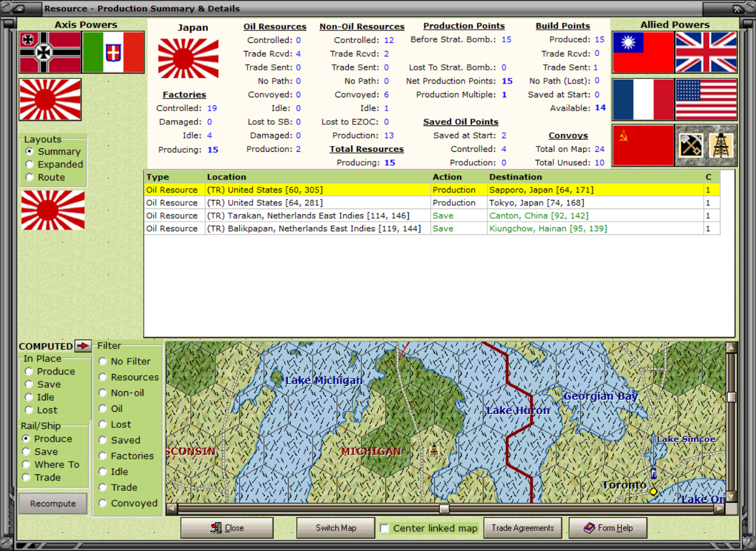This screenshot has width=756, height=551.
Task: Open Trade Agreements
Action: click(x=522, y=528)
